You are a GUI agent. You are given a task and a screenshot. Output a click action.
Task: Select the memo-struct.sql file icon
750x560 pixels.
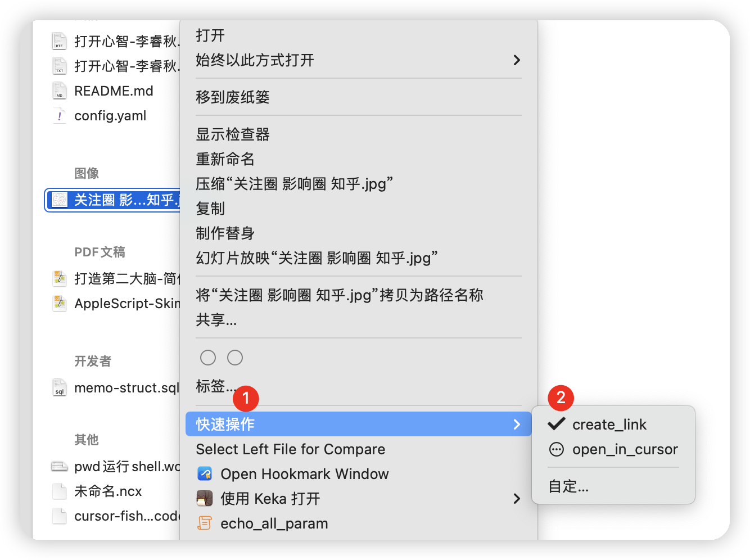(x=60, y=387)
